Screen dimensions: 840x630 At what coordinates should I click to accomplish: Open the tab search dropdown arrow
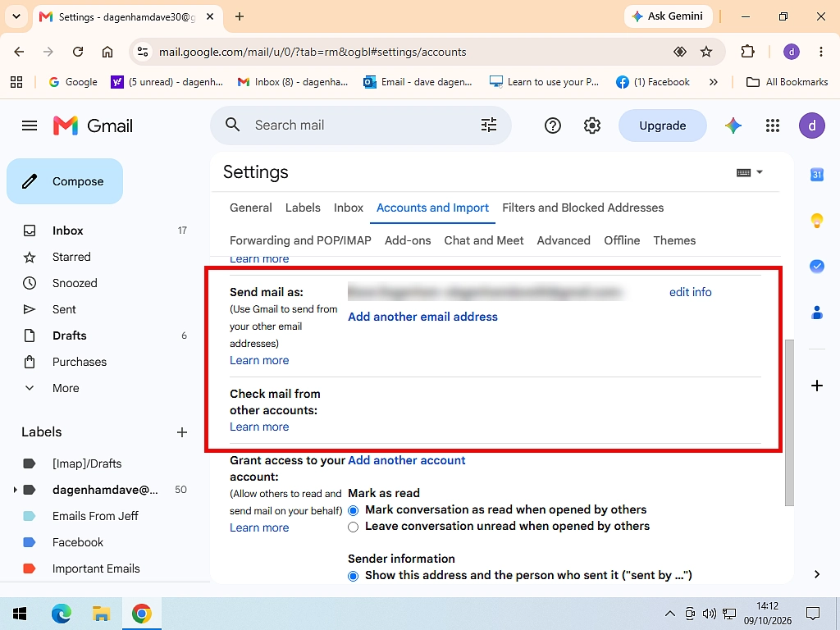16,16
